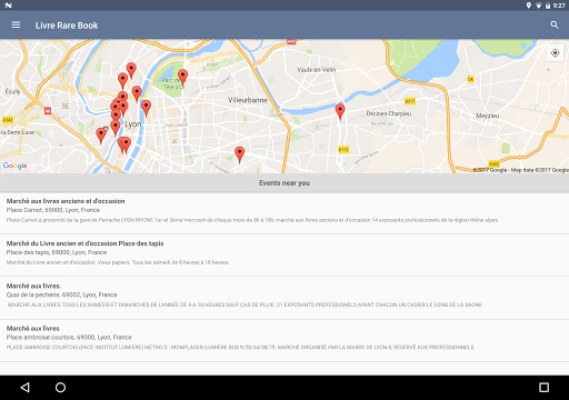Select the map pin in Décines-Charpieu area

coord(340,111)
